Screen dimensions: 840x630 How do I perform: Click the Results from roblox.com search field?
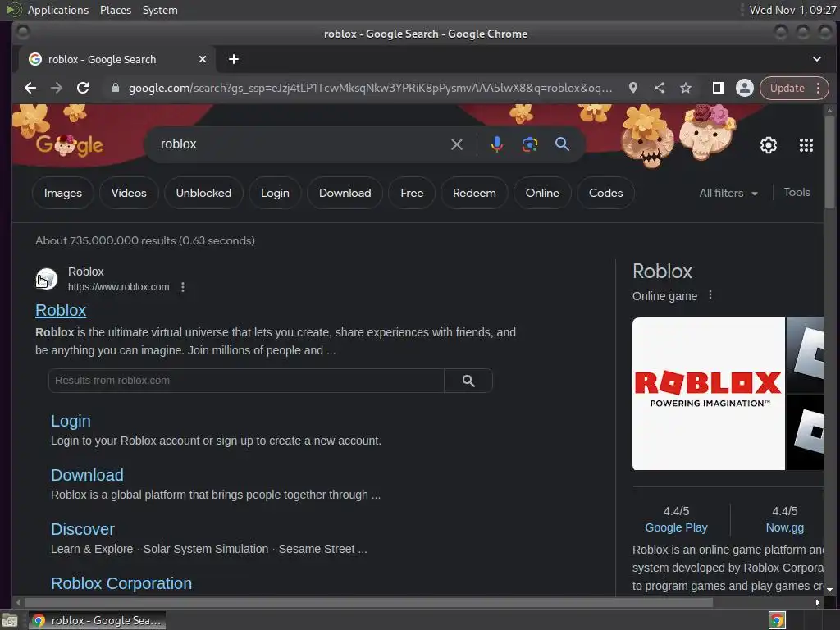tap(246, 381)
